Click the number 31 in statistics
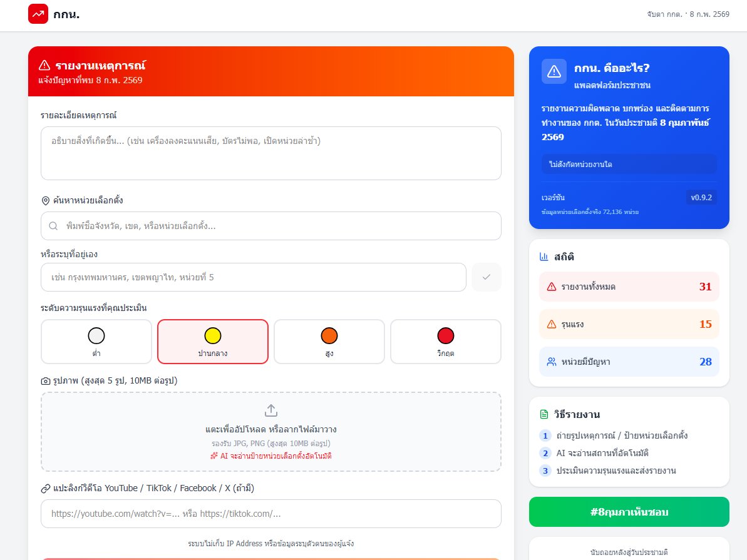Viewport: 747px width, 560px height. (x=705, y=287)
